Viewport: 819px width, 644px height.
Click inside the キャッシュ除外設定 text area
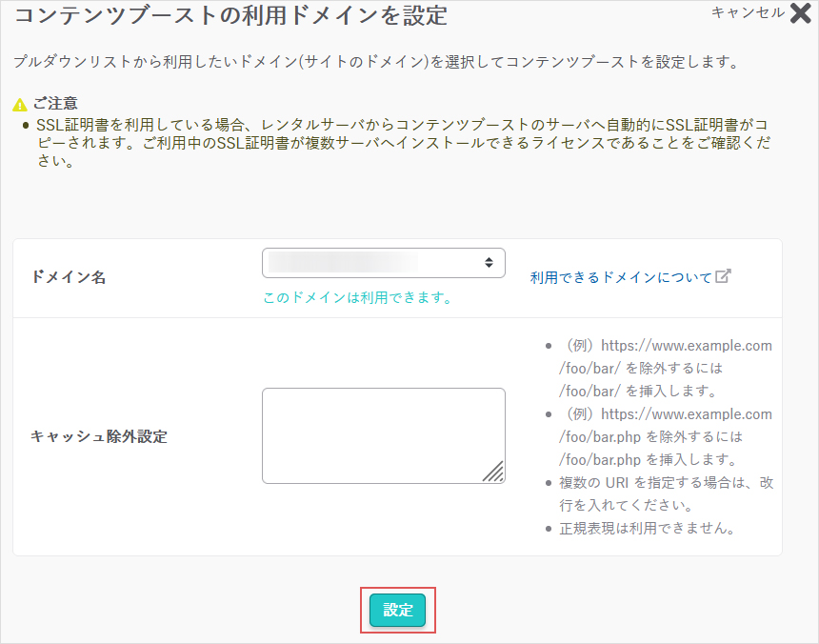click(381, 434)
